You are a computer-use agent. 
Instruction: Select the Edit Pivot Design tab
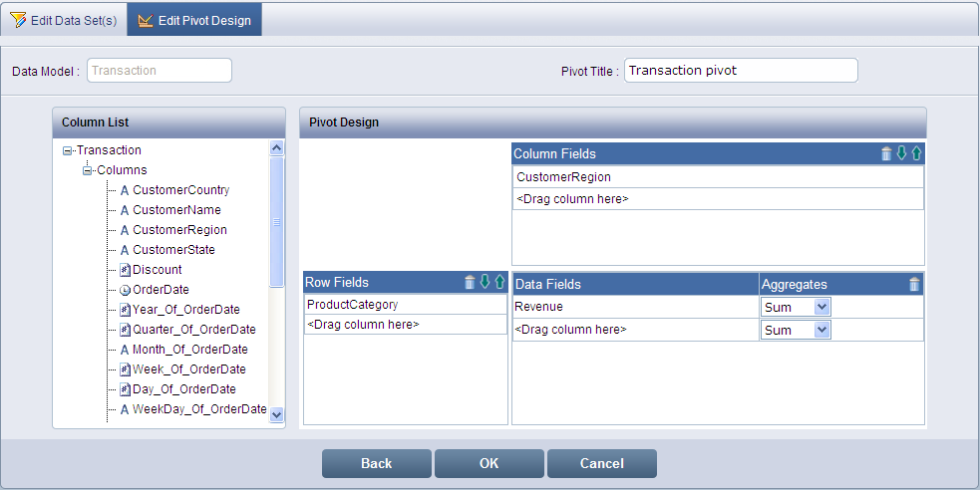coord(194,20)
